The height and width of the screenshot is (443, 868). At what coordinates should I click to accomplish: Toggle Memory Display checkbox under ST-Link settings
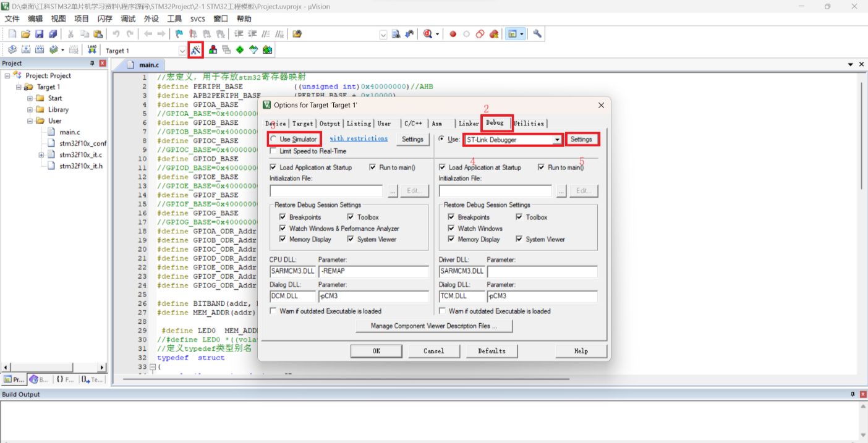point(452,240)
